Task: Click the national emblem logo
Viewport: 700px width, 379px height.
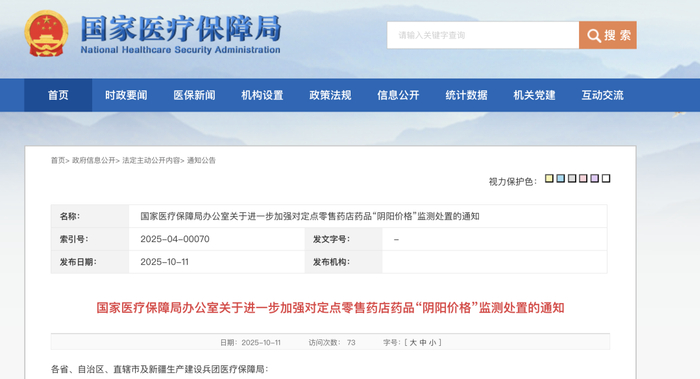Action: 46,34
